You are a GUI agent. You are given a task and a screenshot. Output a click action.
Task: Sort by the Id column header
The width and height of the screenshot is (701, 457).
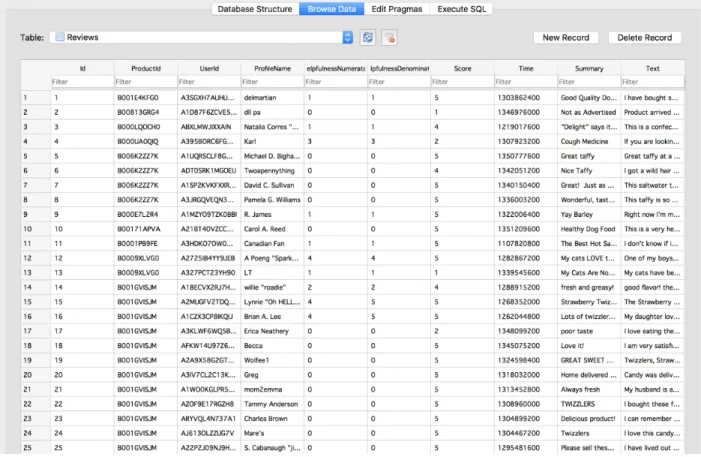(82, 68)
